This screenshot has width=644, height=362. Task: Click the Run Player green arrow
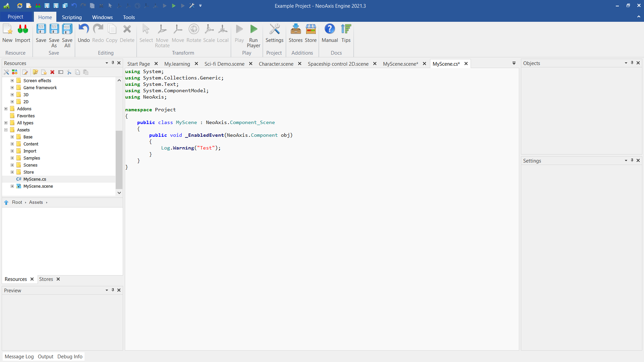click(x=254, y=29)
